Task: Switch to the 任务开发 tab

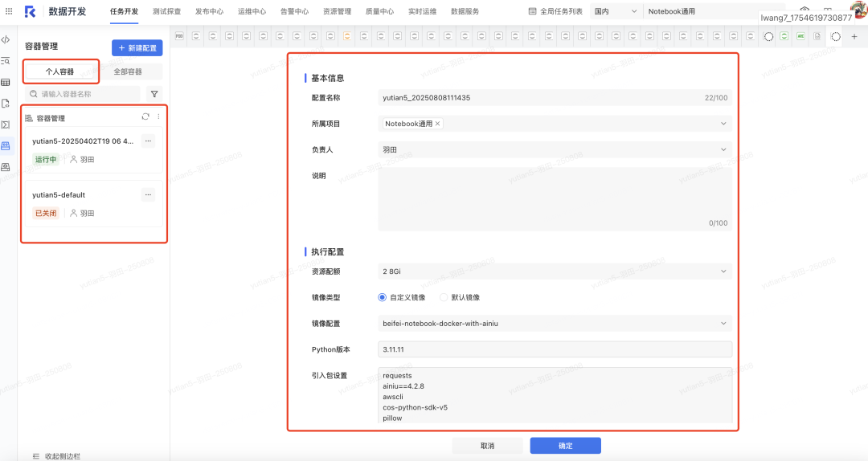Action: click(124, 11)
